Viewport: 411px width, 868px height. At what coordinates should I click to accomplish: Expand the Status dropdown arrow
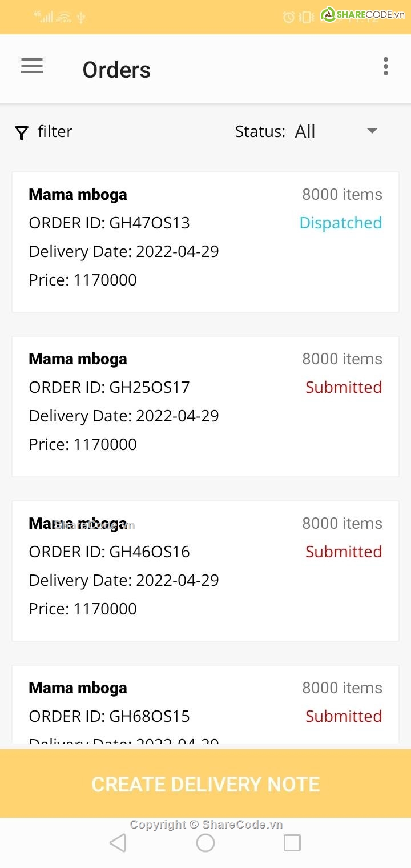coord(372,131)
